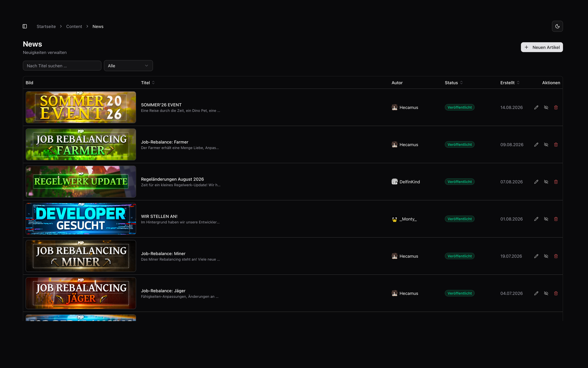The width and height of the screenshot is (588, 368).
Task: Create a new article with Neuen Artikel
Action: click(x=542, y=47)
